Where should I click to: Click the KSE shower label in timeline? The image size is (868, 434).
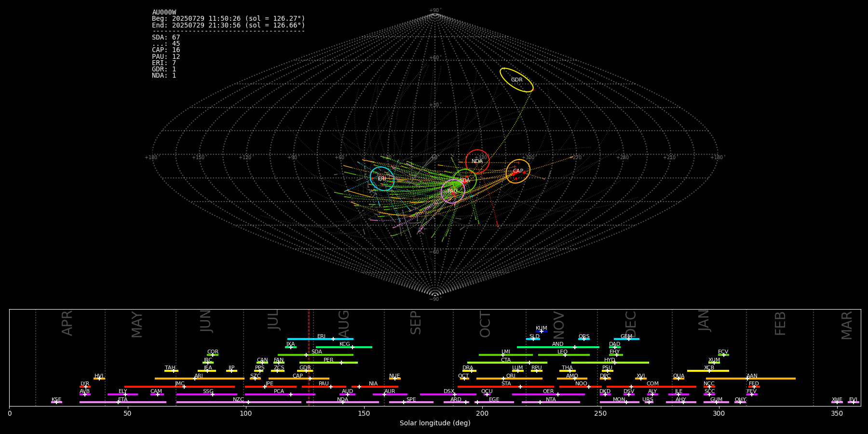pyautogui.click(x=56, y=400)
